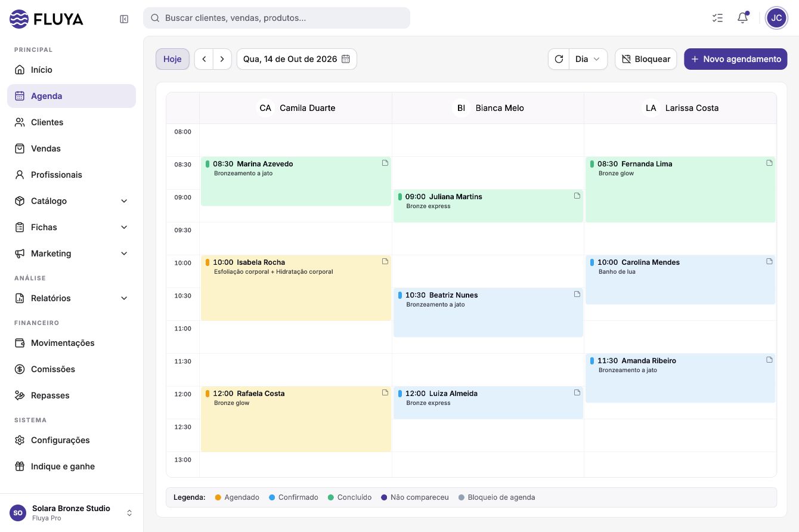This screenshot has height=532, width=799.
Task: Open note icon on Luiza Almeida appointment
Action: point(577,392)
